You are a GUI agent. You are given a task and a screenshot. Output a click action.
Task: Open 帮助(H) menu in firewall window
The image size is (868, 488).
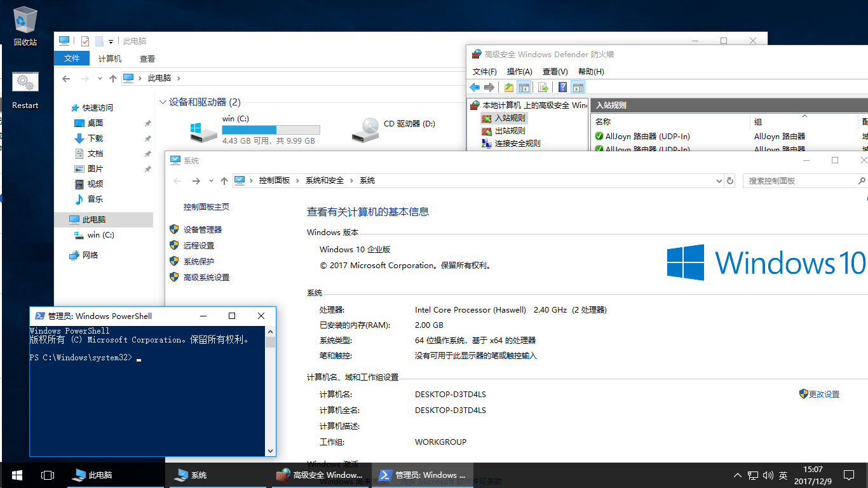point(591,71)
